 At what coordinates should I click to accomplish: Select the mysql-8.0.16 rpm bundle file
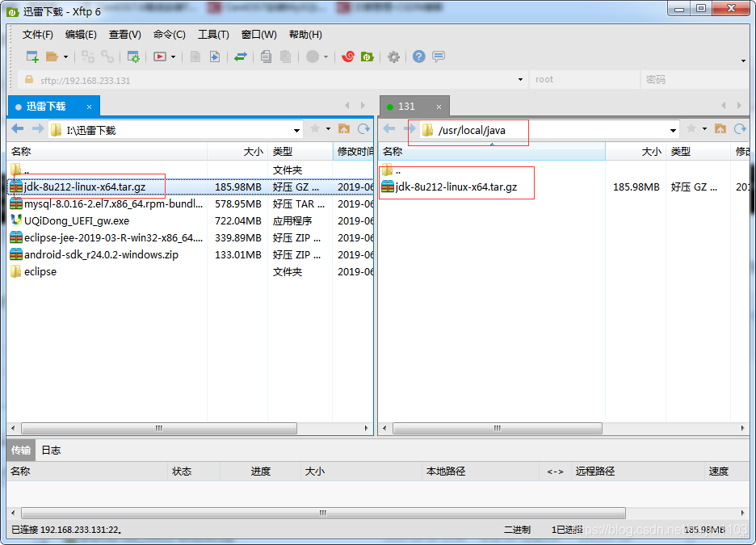click(191, 203)
